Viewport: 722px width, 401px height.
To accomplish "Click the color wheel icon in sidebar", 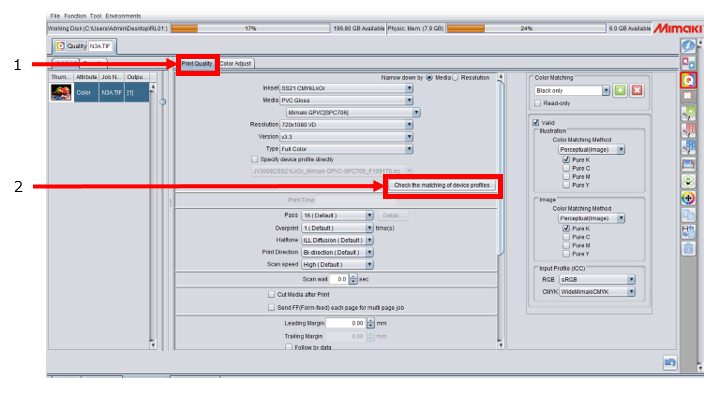I will coord(688,198).
